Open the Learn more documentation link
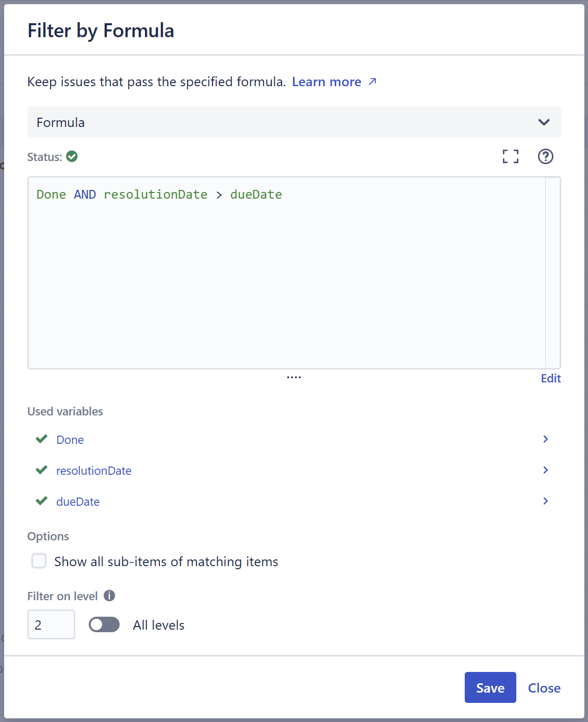588x722 pixels. click(326, 82)
